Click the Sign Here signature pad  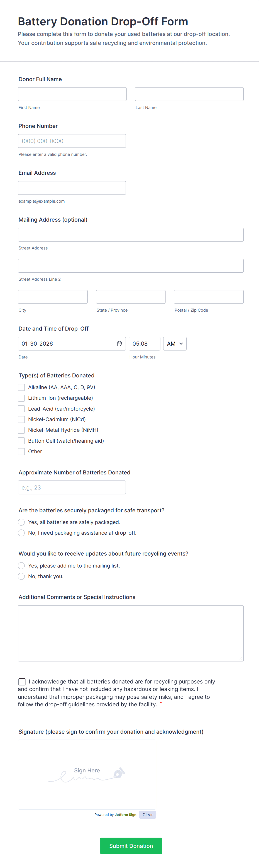[x=87, y=774]
